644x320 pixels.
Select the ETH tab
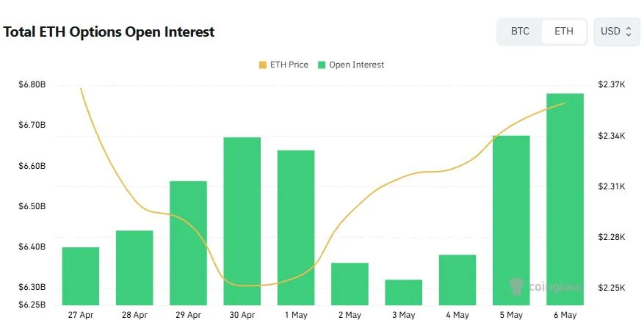click(x=563, y=31)
